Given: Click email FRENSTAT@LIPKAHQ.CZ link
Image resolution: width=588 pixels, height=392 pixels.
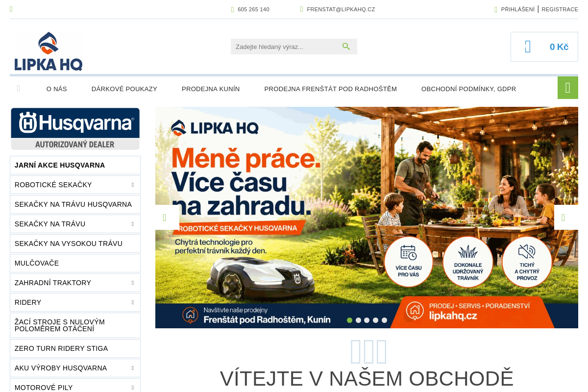Looking at the screenshot, I should [x=341, y=9].
